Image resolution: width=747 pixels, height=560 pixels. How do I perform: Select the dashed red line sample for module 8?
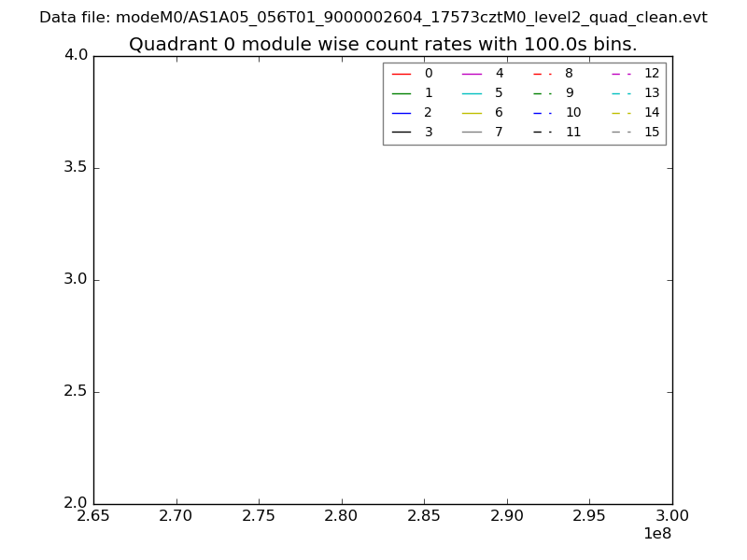[x=542, y=73]
